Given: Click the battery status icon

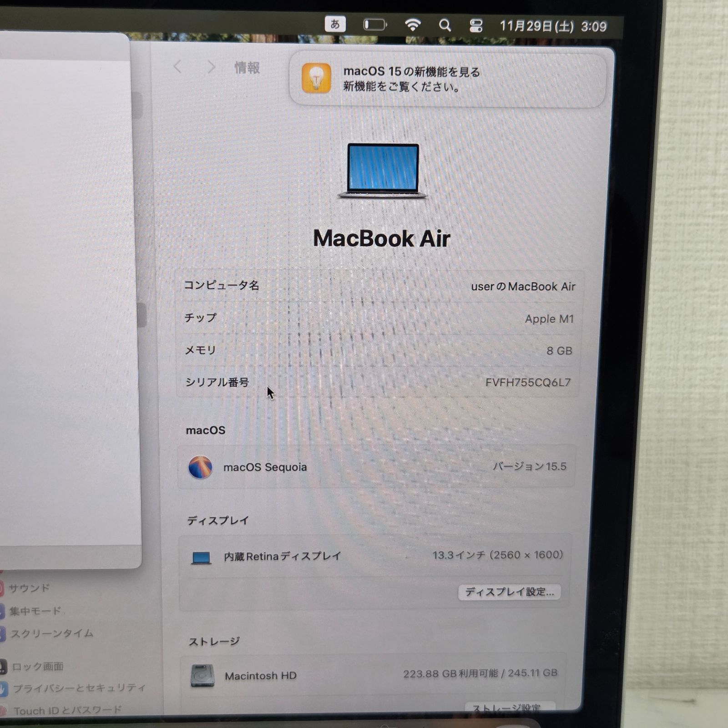Looking at the screenshot, I should coord(374,25).
